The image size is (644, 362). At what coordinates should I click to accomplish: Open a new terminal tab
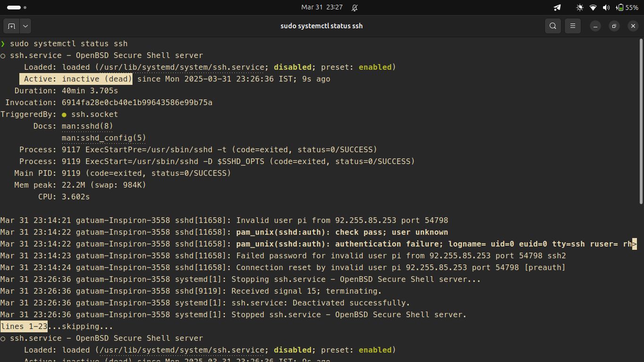11,26
